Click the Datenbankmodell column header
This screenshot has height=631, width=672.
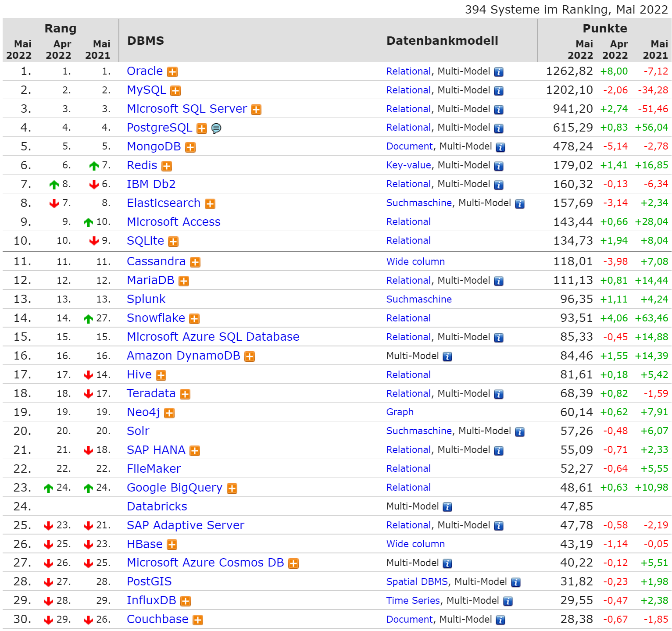click(442, 41)
